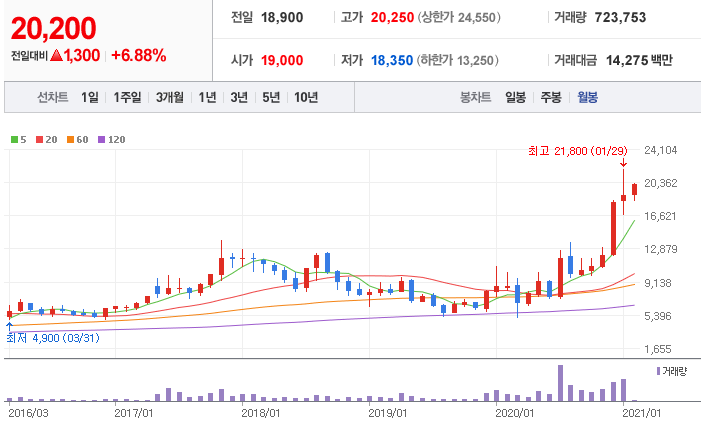This screenshot has height=435, width=701.
Task: Click the 전일 value 18,900
Action: point(282,17)
